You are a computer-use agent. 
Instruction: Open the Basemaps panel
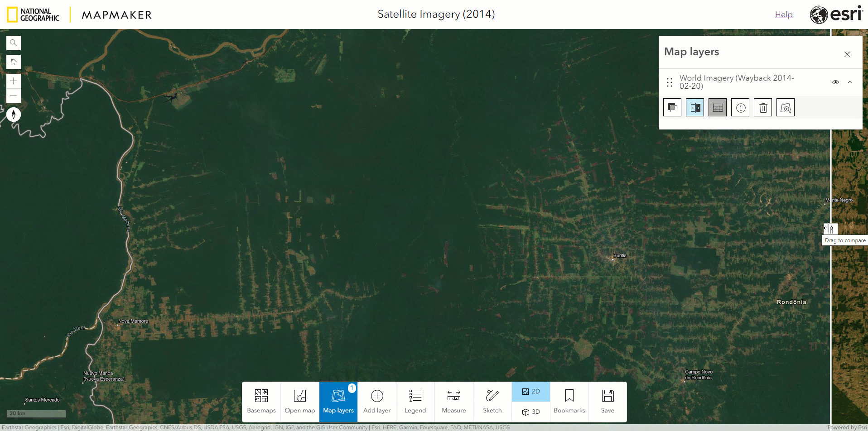point(261,401)
